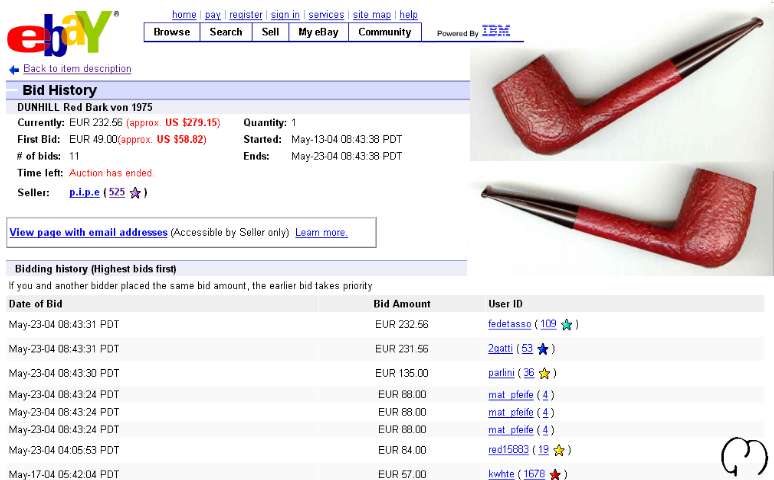This screenshot has height=480, width=774.
Task: Open the Sell tab
Action: click(x=270, y=32)
